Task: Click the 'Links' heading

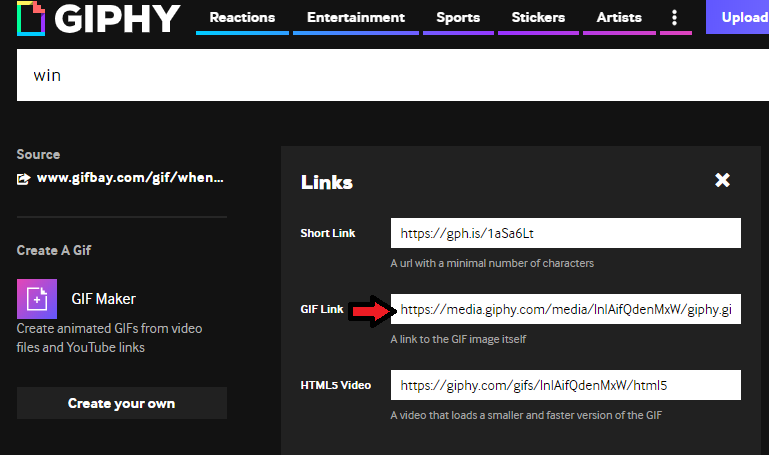Action: coord(327,182)
